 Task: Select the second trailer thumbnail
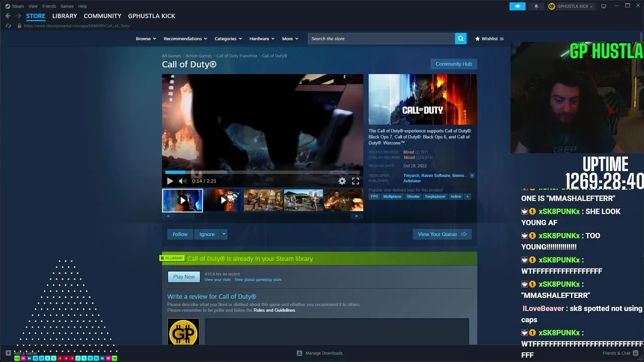(x=223, y=200)
